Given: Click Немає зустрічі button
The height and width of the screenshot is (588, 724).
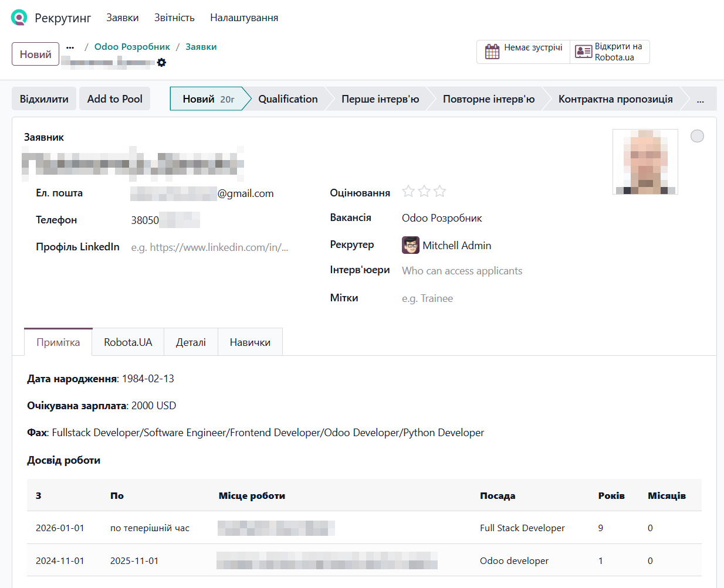Looking at the screenshot, I should pos(523,52).
